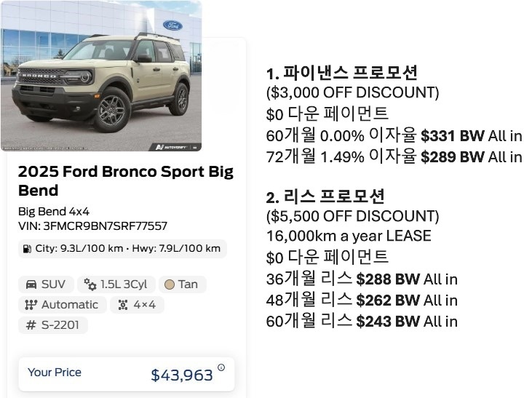The image size is (532, 398).
Task: Click the hash icon beside stock number S-2201
Action: click(x=31, y=325)
